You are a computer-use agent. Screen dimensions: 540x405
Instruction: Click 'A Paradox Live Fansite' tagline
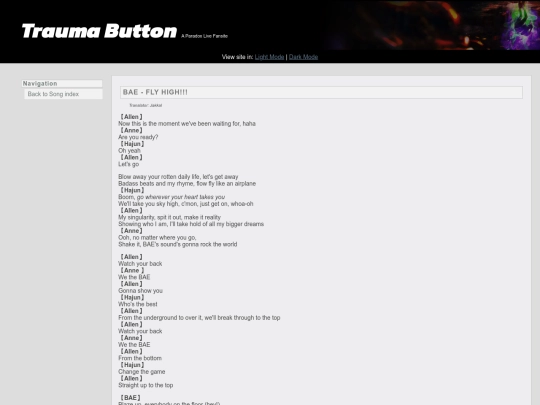(x=205, y=36)
